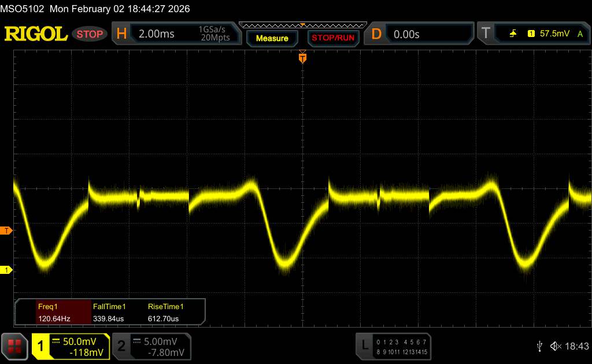Open the red function navigation grid icon
Image resolution: width=592 pixels, height=364 pixels.
pos(15,346)
